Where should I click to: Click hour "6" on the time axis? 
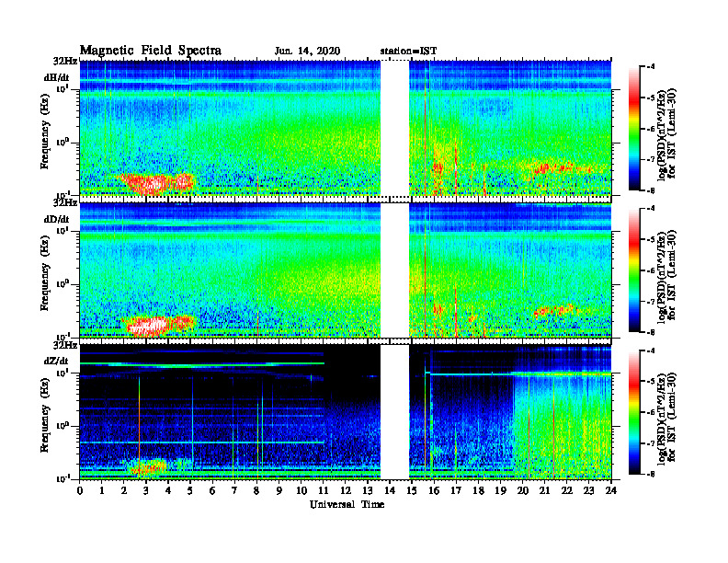point(212,491)
